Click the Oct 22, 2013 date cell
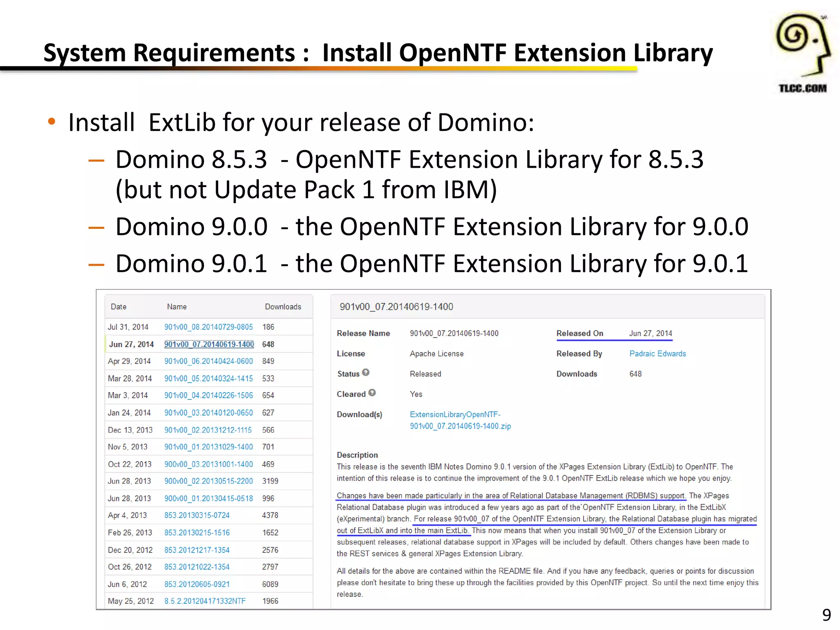This screenshot has width=840, height=630. [130, 464]
